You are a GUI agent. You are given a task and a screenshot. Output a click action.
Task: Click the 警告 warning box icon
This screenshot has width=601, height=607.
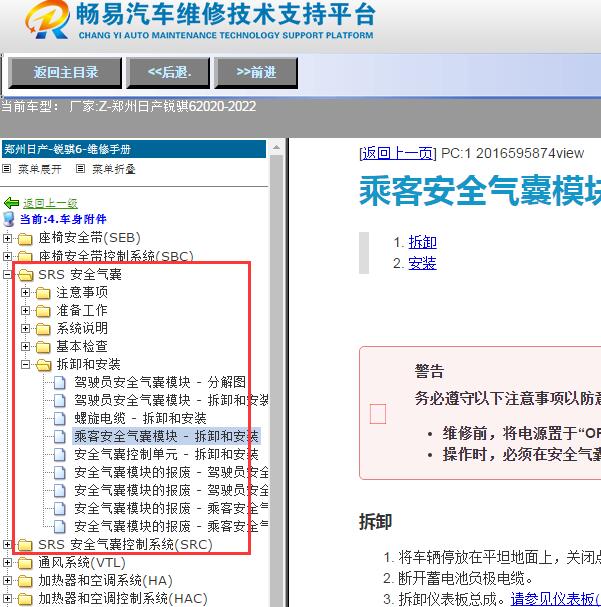(378, 414)
